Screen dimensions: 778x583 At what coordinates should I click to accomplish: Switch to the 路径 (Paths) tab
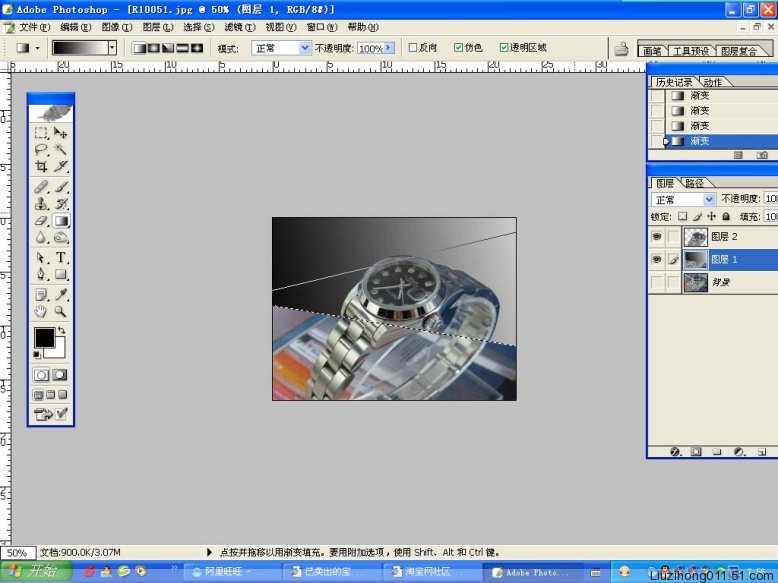tap(695, 183)
